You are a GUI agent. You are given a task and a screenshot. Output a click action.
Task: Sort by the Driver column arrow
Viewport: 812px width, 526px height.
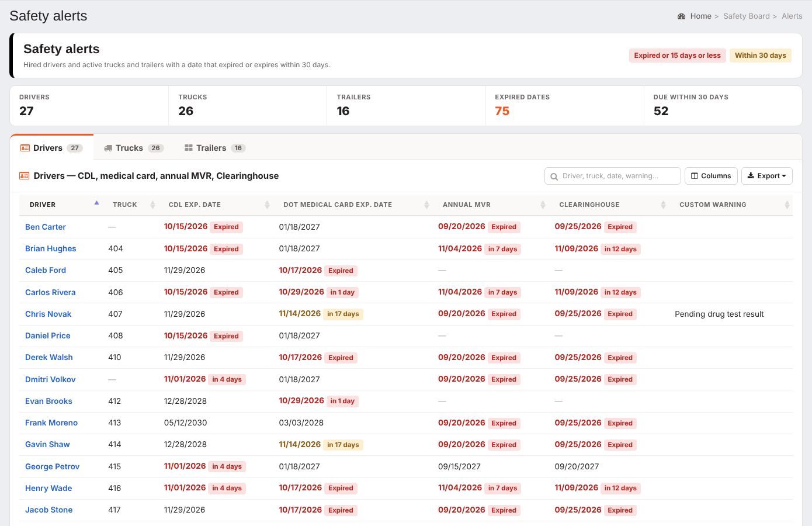coord(96,203)
